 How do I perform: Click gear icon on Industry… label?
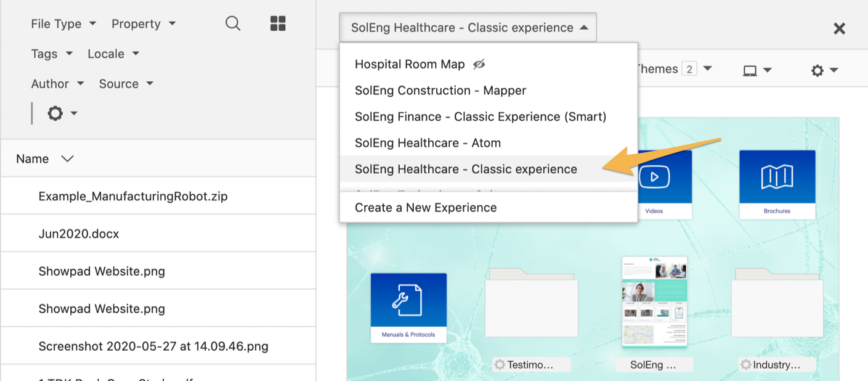[746, 365]
